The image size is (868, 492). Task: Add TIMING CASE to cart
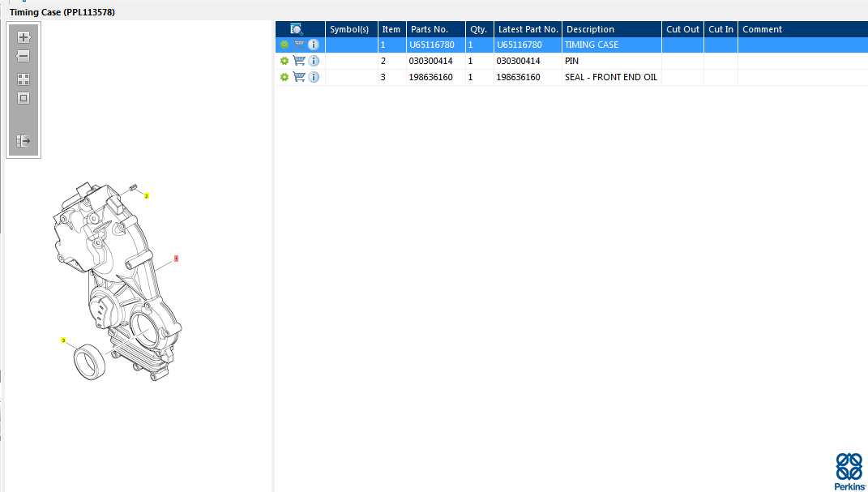(x=299, y=45)
